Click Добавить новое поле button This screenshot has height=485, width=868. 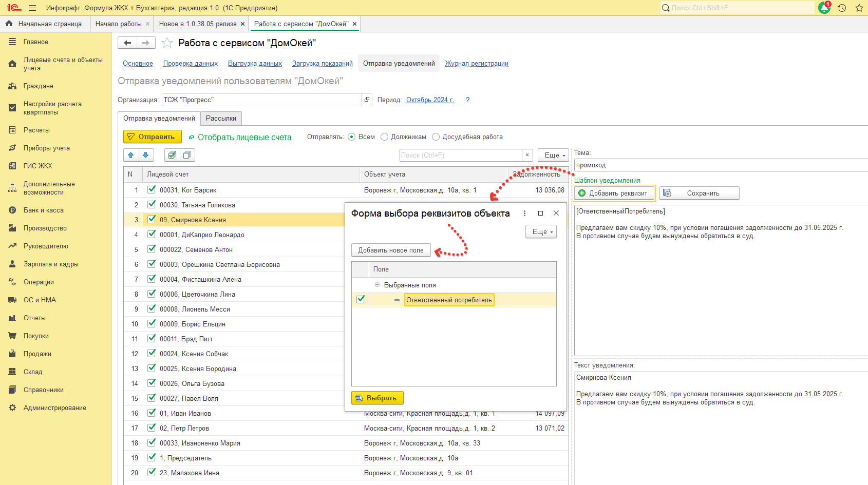(x=391, y=250)
